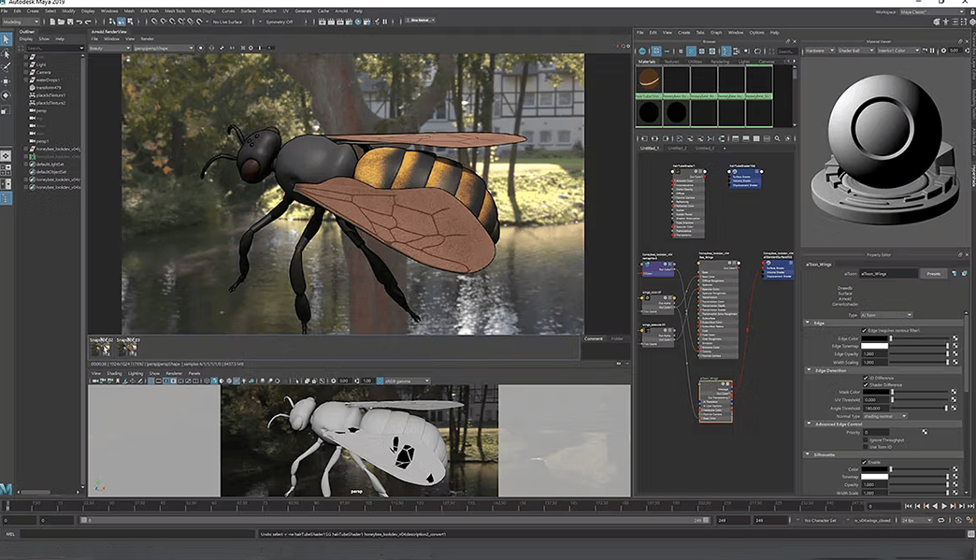The width and height of the screenshot is (976, 560).
Task: Click the Outliner search field
Action: coord(54,48)
